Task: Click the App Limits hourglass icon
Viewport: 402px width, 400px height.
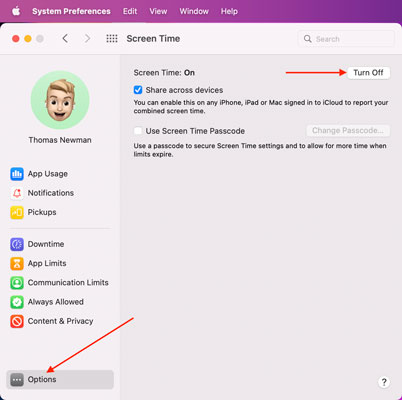Action: click(17, 264)
